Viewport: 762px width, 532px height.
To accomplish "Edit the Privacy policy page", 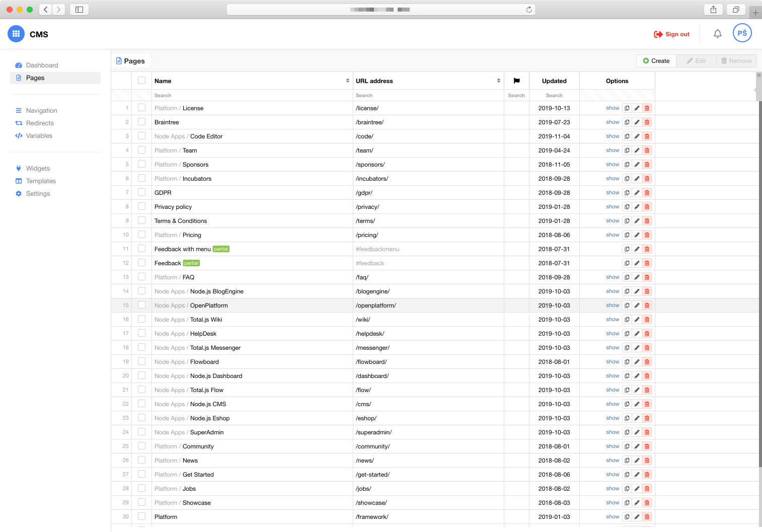I will (x=637, y=207).
